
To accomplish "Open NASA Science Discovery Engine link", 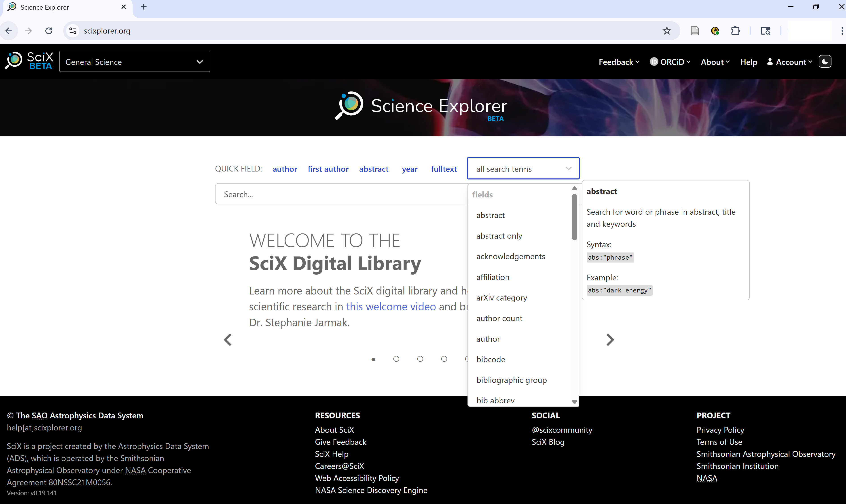I will tap(371, 490).
